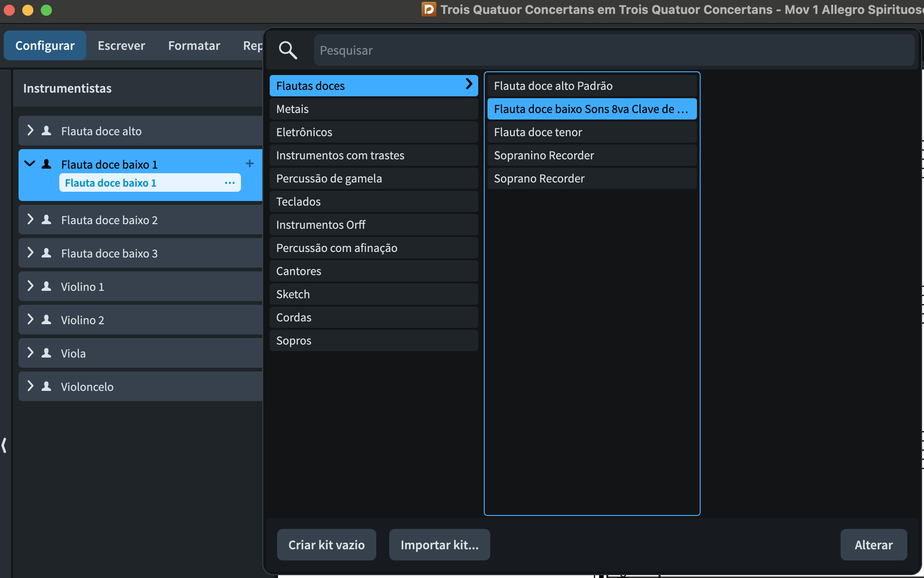The image size is (924, 578).
Task: Expand the Flauta doce baixo 3 player
Action: click(30, 253)
